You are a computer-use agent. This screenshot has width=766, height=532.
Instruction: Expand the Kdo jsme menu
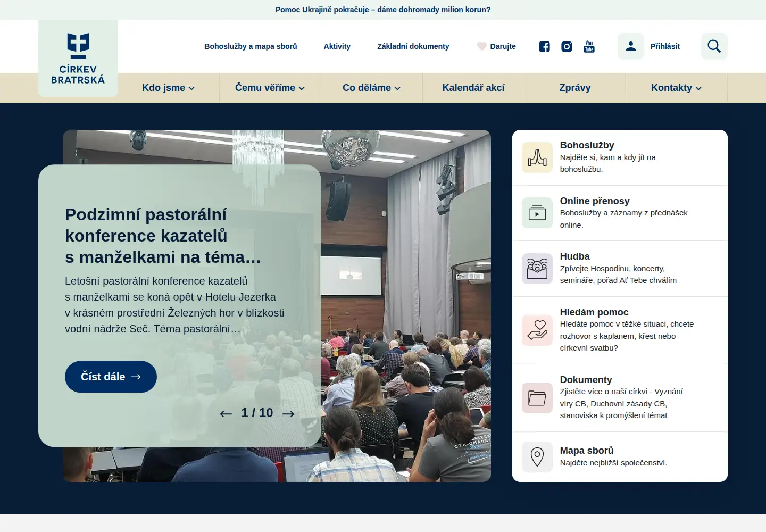[168, 88]
